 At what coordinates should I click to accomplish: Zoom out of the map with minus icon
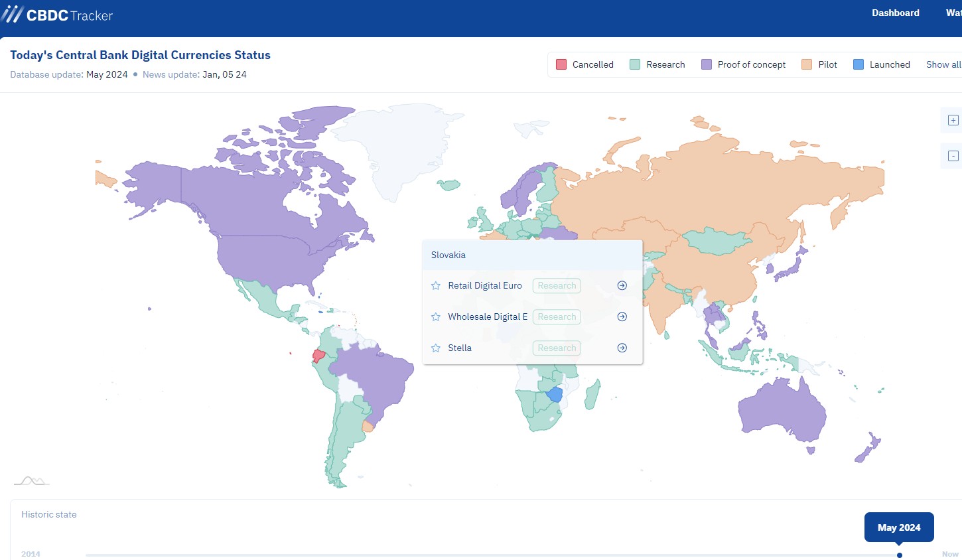(953, 156)
